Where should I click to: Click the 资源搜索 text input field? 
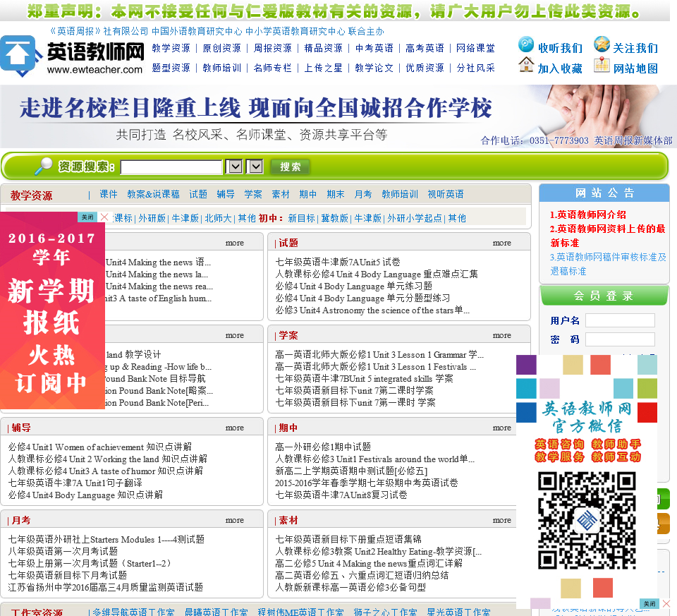171,167
